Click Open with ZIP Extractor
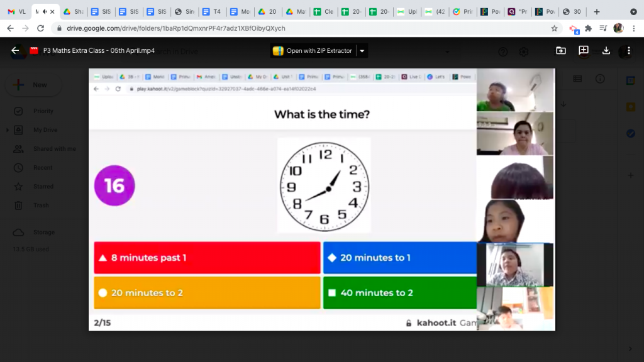Viewport: 644px width, 362px height. pos(313,51)
